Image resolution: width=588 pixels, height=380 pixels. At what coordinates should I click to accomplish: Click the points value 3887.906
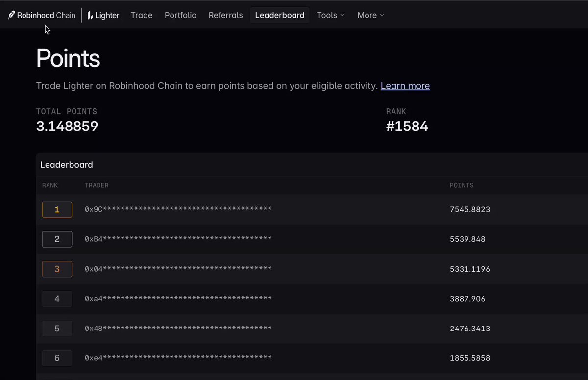[467, 299]
